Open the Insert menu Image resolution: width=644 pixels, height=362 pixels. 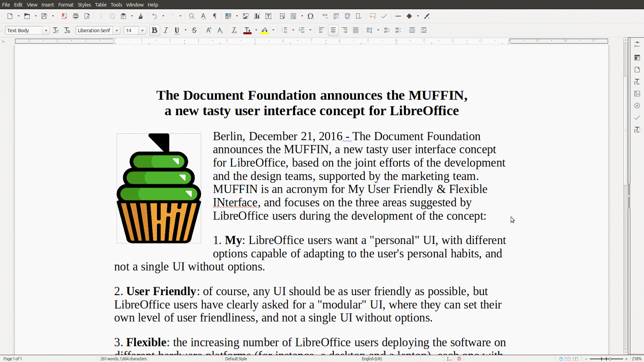pyautogui.click(x=47, y=5)
